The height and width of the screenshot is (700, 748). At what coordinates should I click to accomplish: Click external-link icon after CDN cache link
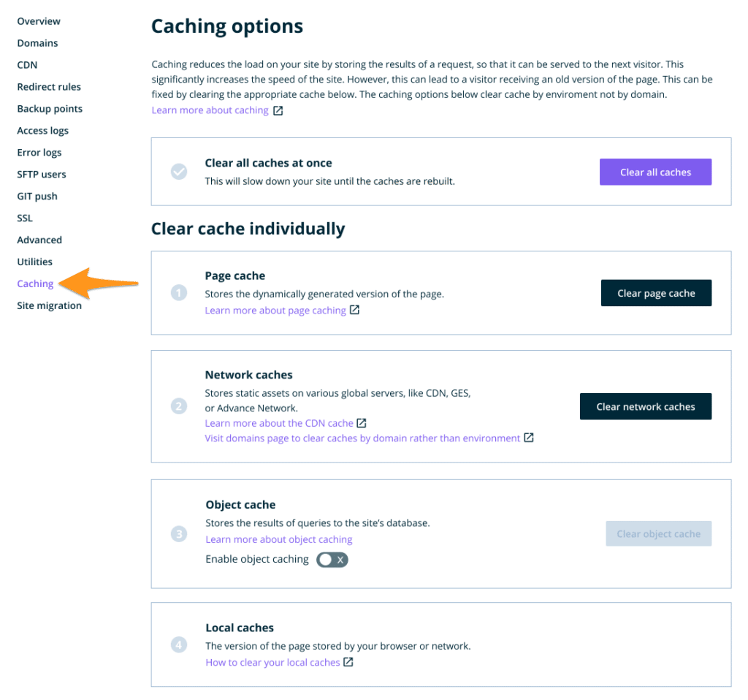tap(362, 423)
